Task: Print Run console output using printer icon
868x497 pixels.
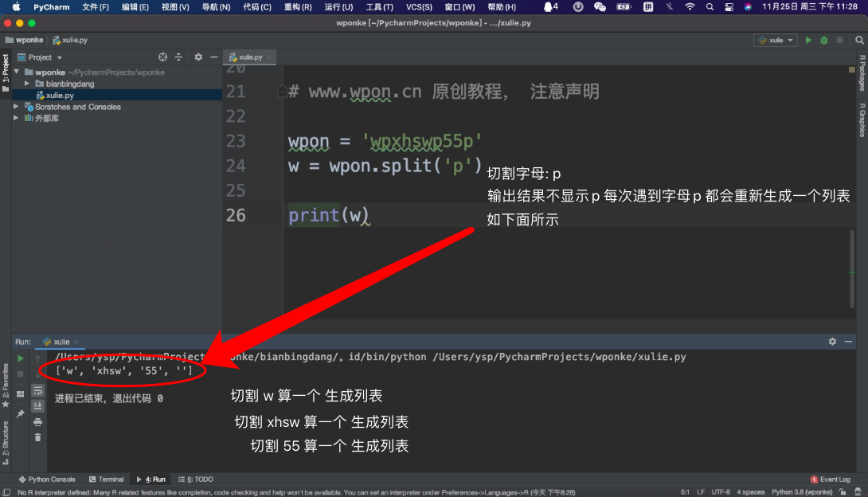Action: pyautogui.click(x=37, y=421)
